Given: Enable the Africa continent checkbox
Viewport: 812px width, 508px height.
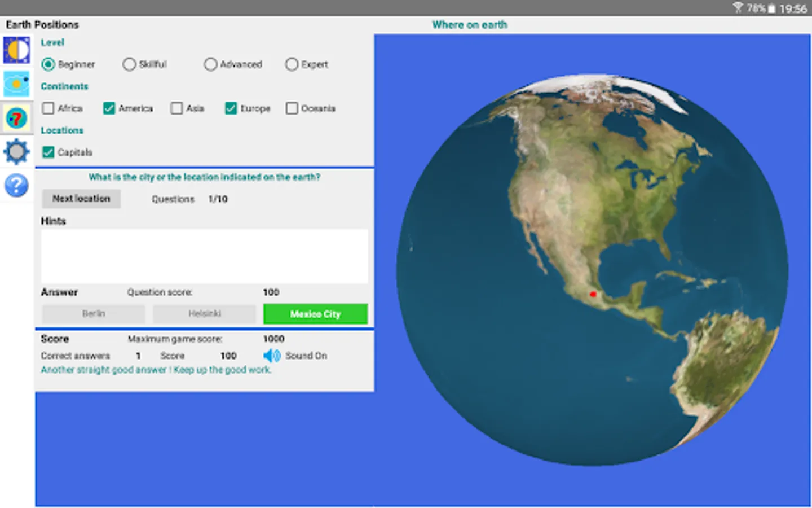Looking at the screenshot, I should tap(48, 108).
